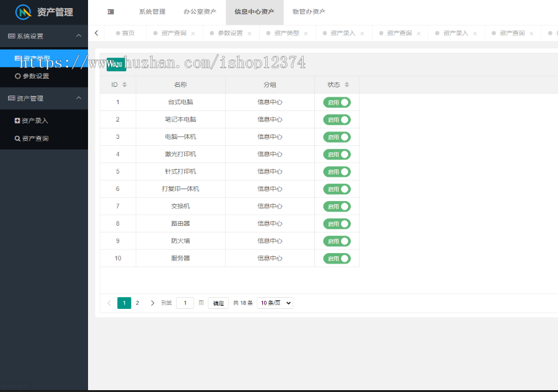The image size is (558, 392).
Task: Disable the 服务器 status switch
Action: 337,259
